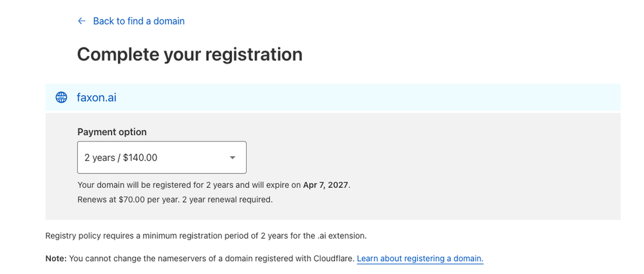
Task: Click the bold Note: label
Action: [56, 259]
